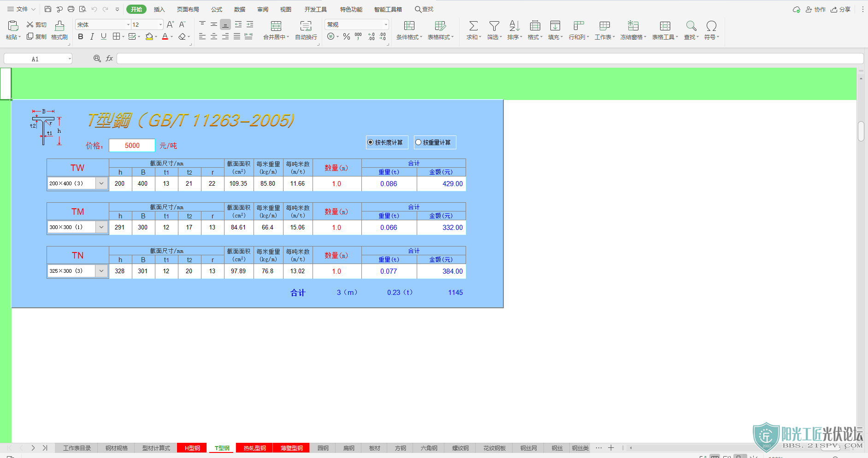Select the 按长度计算 radio button
Viewport: 868px width, 458px height.
pos(370,142)
